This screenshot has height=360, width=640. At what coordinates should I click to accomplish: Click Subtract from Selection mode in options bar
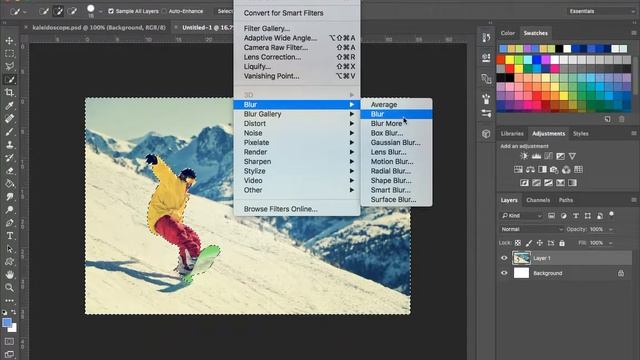pos(72,11)
